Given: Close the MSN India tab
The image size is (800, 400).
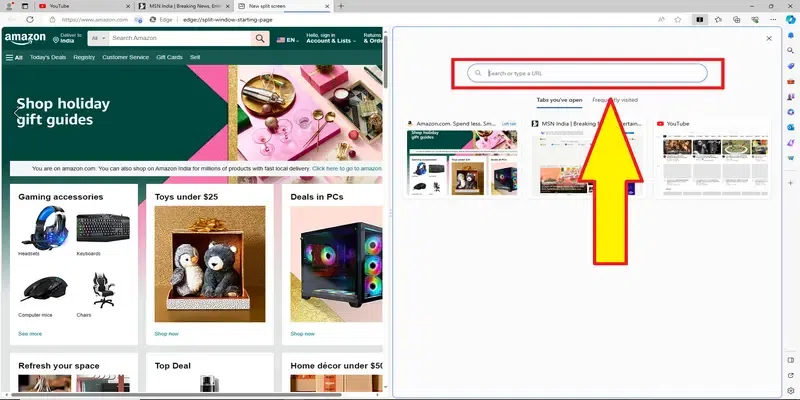Looking at the screenshot, I should pyautogui.click(x=228, y=6).
